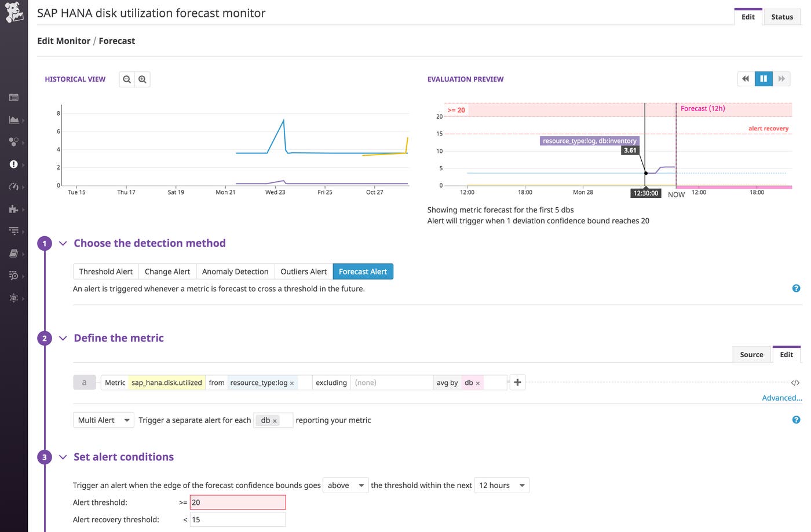Screen dimensions: 811x532
Task: Select the Watchdog hexagons sidebar icon
Action: (14, 142)
